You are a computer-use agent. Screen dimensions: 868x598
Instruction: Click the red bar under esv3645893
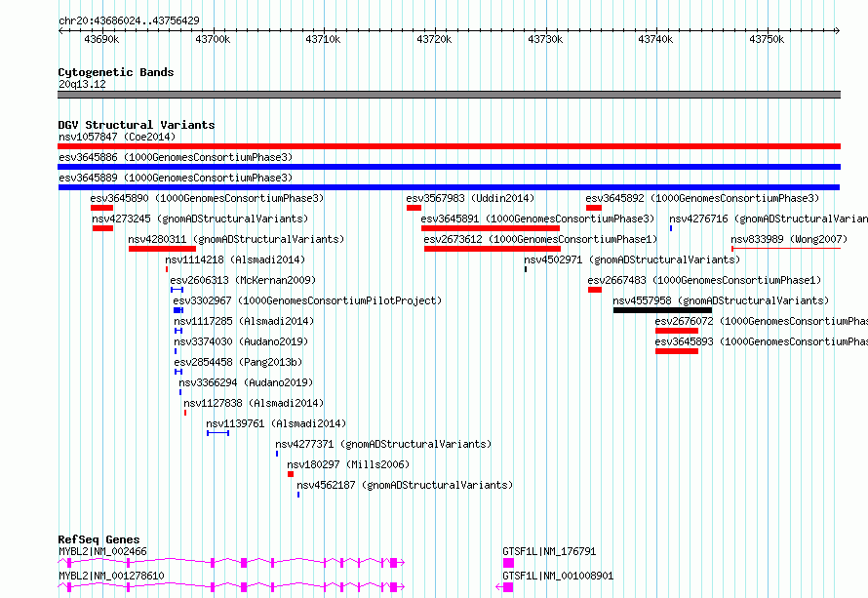coord(677,351)
